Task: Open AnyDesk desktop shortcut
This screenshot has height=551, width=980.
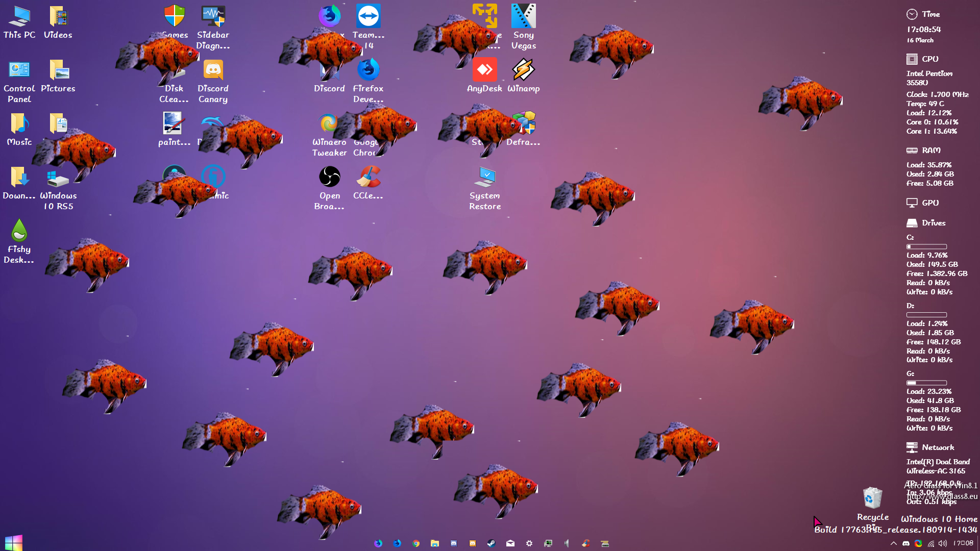Action: point(484,76)
